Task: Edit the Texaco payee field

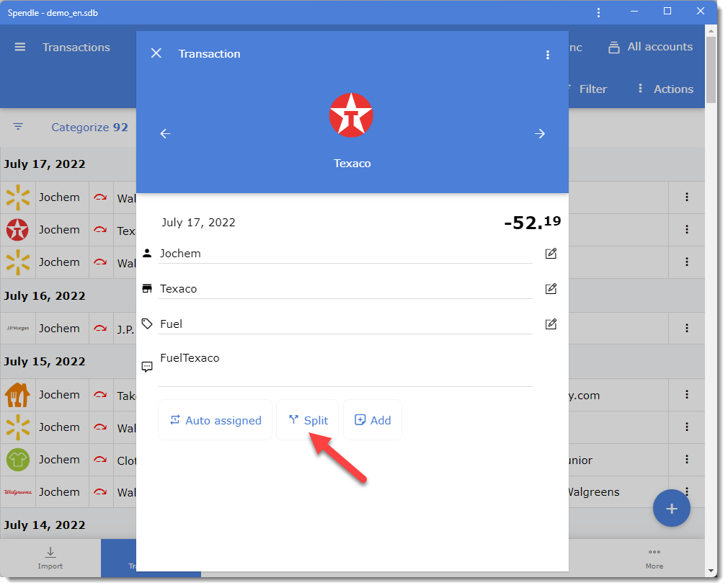Action: 551,289
